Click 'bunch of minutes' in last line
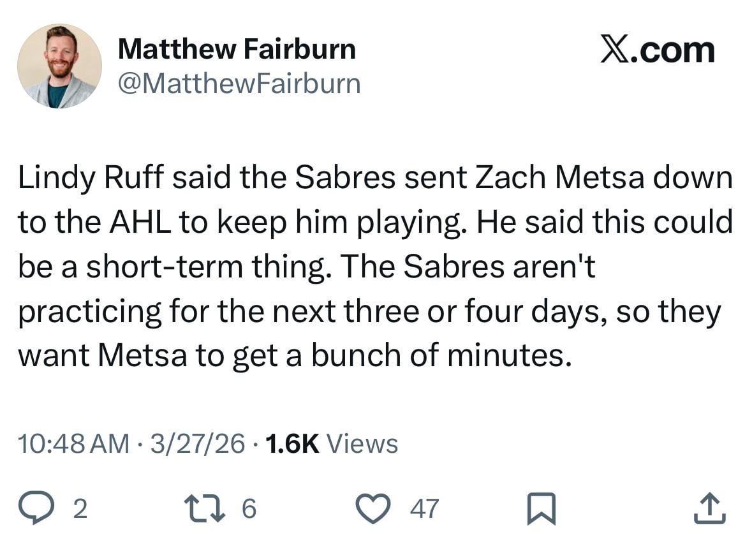 tap(441, 356)
